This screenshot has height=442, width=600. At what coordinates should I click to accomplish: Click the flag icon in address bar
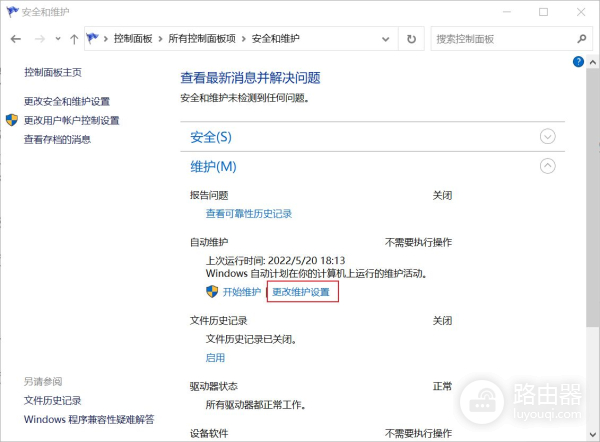pyautogui.click(x=93, y=38)
